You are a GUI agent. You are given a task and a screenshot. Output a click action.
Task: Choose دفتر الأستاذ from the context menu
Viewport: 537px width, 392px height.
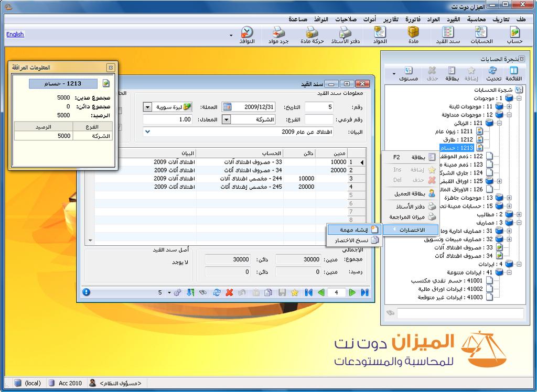tap(410, 206)
